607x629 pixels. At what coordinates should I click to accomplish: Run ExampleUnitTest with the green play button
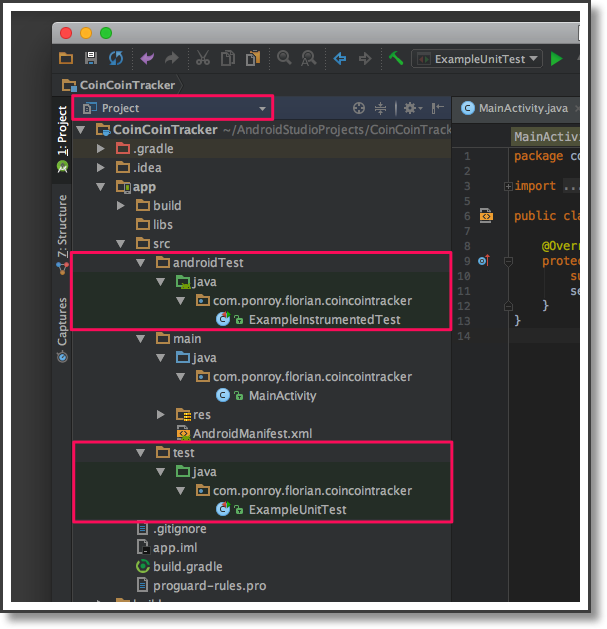(x=556, y=59)
